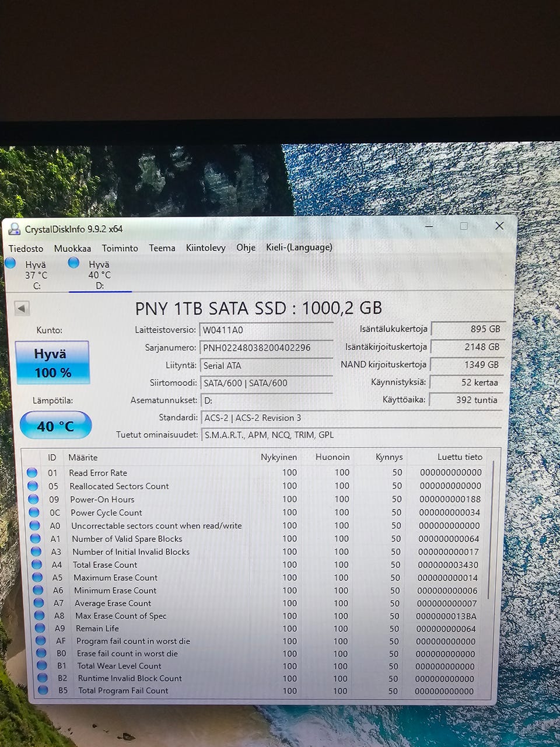Click the CrystalDiskInfo title bar app icon
The image size is (560, 747).
pos(14,229)
